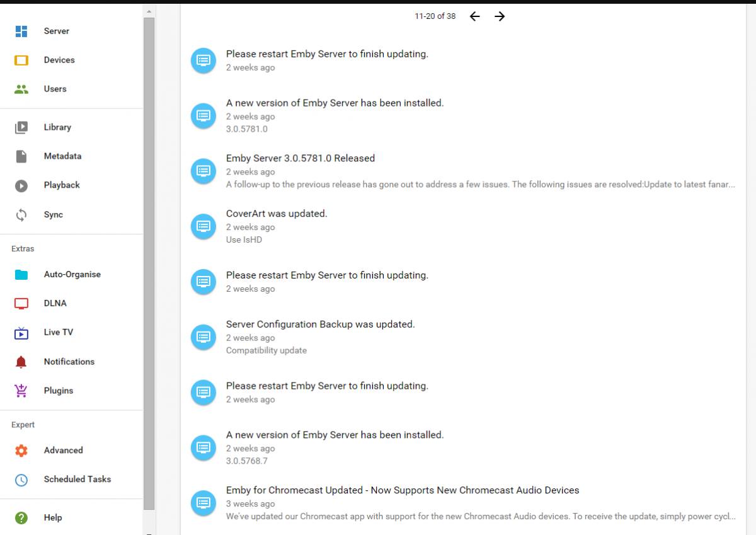The image size is (756, 535).
Task: Open 'Server Configuration Backup was updated.' title
Action: (321, 325)
